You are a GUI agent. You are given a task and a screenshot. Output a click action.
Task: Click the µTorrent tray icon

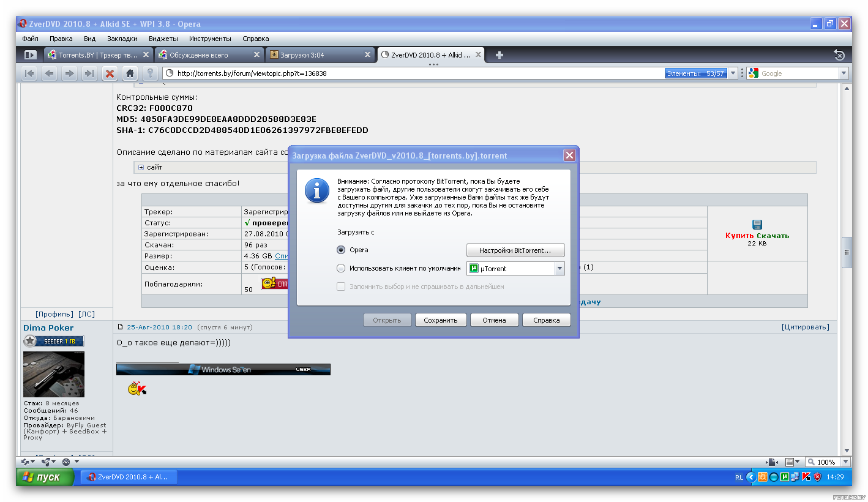(785, 477)
